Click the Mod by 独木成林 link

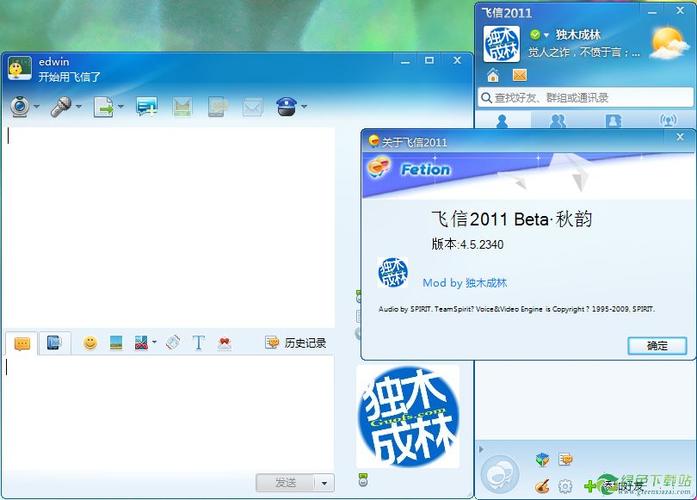click(465, 283)
